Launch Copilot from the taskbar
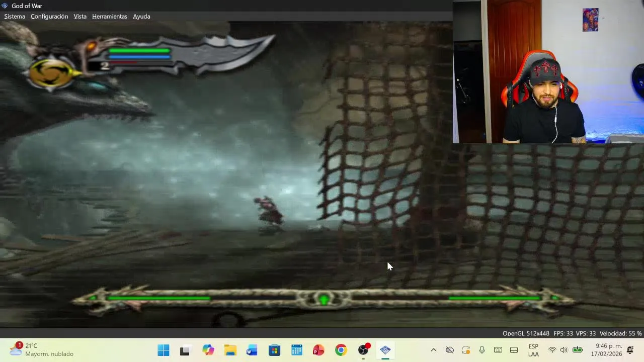Viewport: 644px width, 362px height. pyautogui.click(x=208, y=350)
